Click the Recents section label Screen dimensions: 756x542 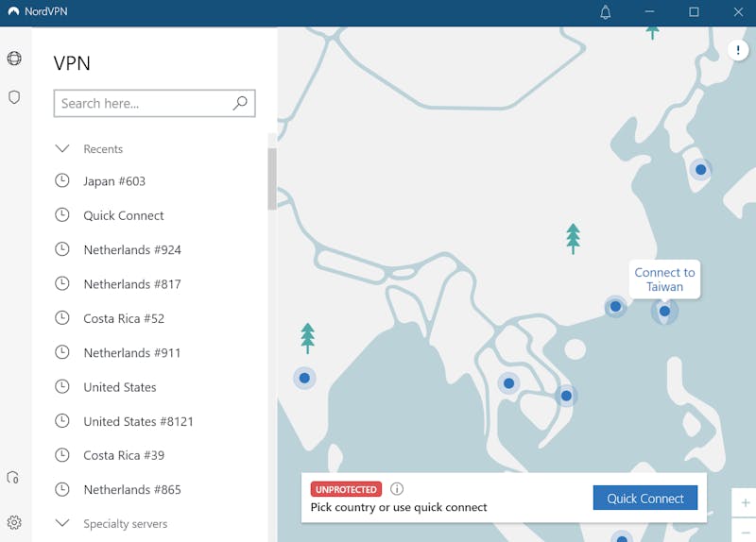coord(103,149)
